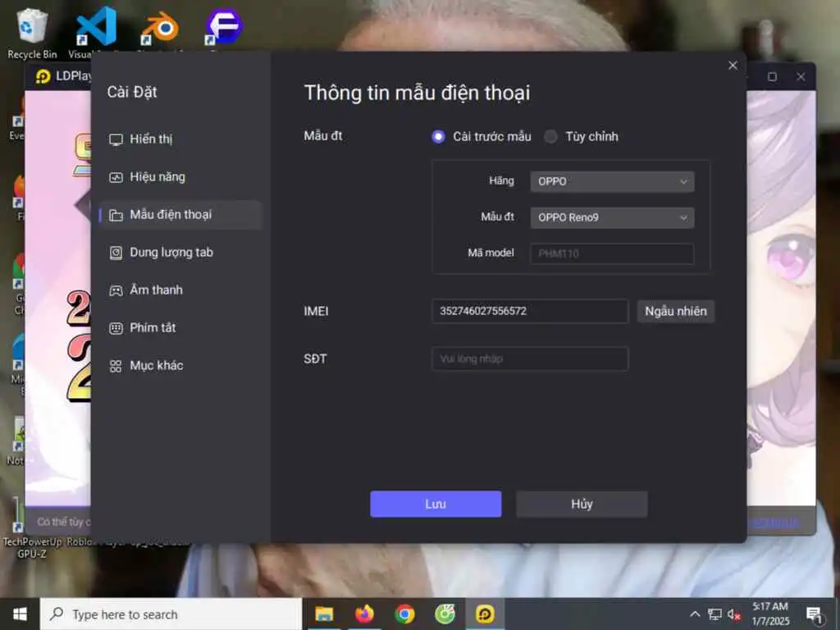840x630 pixels.
Task: Open Google Chrome from the taskbar
Action: click(x=404, y=614)
